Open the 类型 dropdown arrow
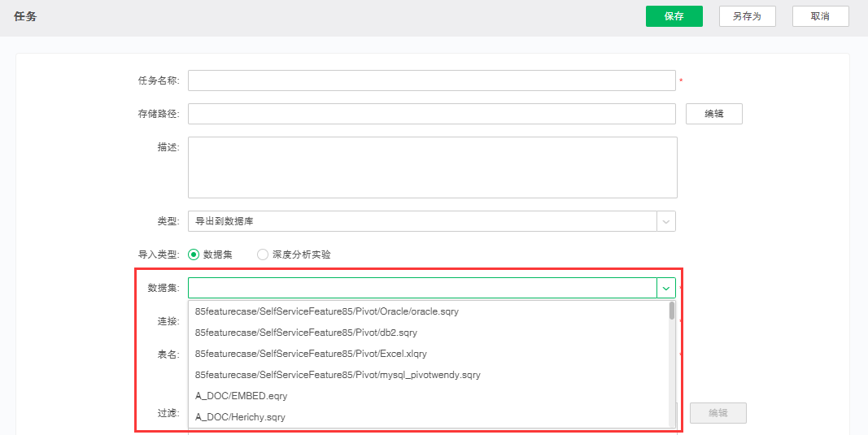 [666, 221]
